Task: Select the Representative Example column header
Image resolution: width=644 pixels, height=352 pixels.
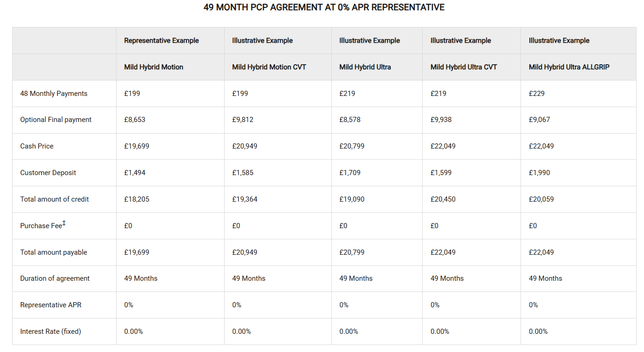Action: pos(161,41)
